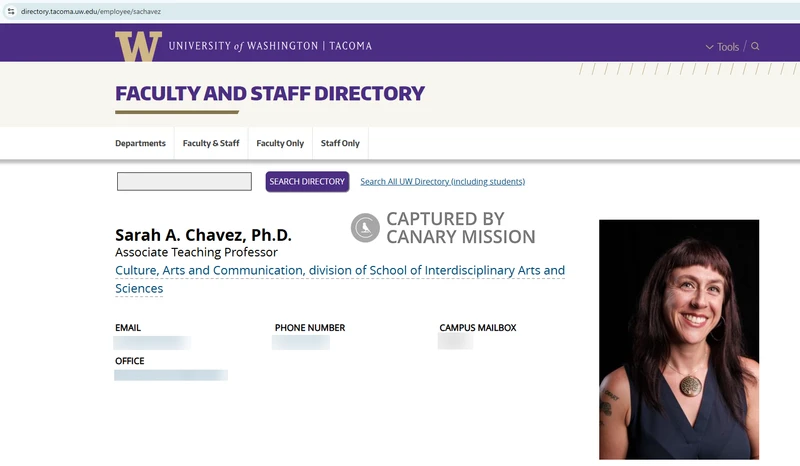
Task: Open the Departments tab
Action: [x=140, y=143]
